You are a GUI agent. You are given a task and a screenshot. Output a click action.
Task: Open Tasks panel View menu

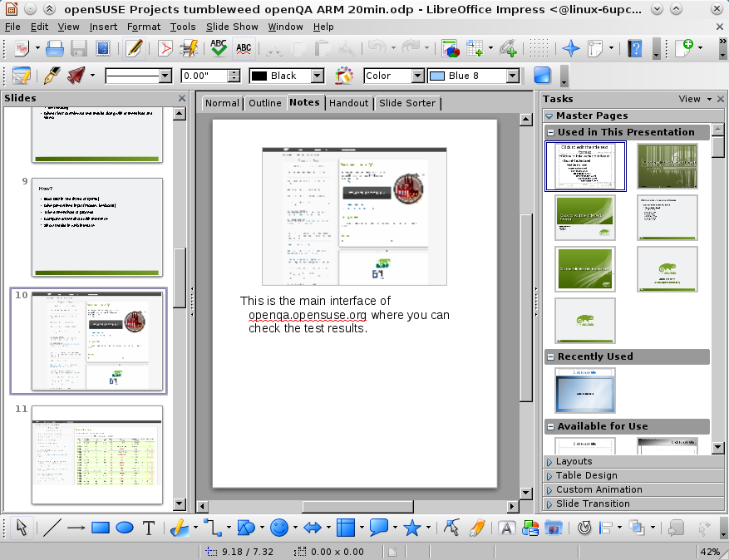pyautogui.click(x=695, y=99)
